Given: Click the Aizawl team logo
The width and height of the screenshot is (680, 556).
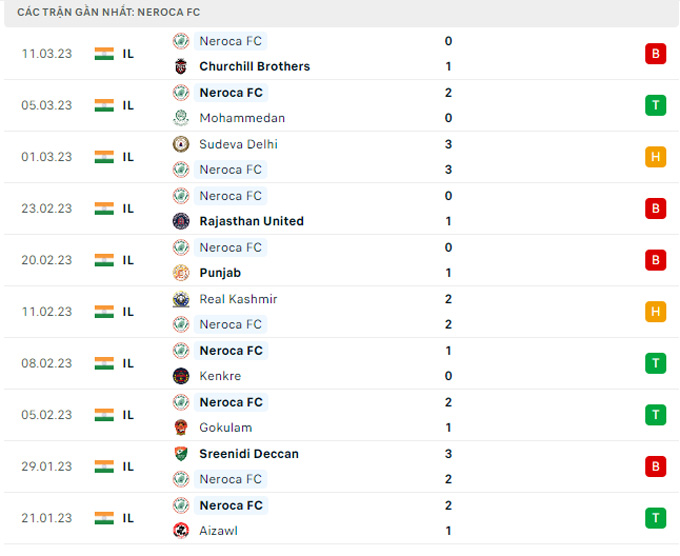Looking at the screenshot, I should coord(181,531).
